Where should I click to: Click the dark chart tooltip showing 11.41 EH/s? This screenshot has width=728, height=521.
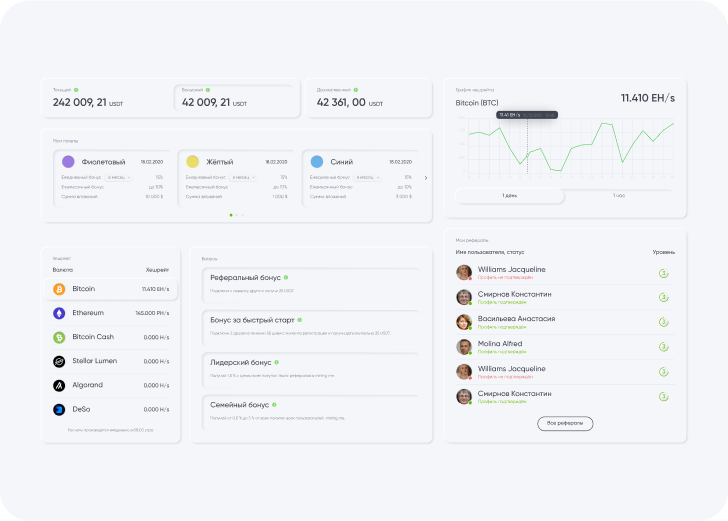coord(527,115)
